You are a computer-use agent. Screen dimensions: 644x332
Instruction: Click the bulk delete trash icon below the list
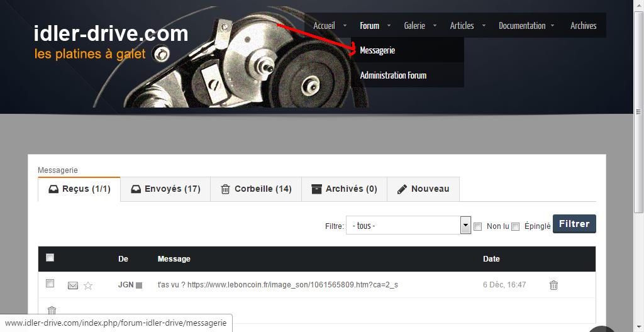[52, 311]
